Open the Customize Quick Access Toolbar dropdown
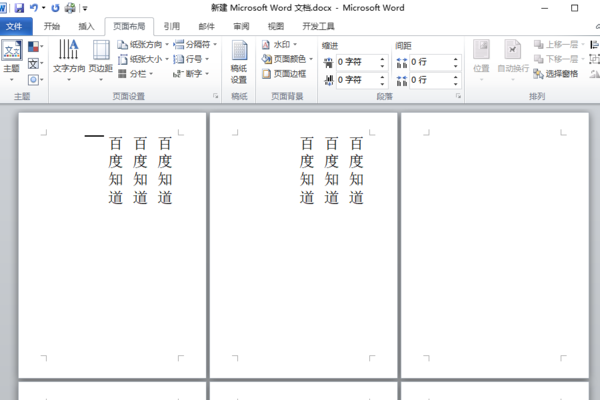Image resolution: width=600 pixels, height=400 pixels. point(85,8)
